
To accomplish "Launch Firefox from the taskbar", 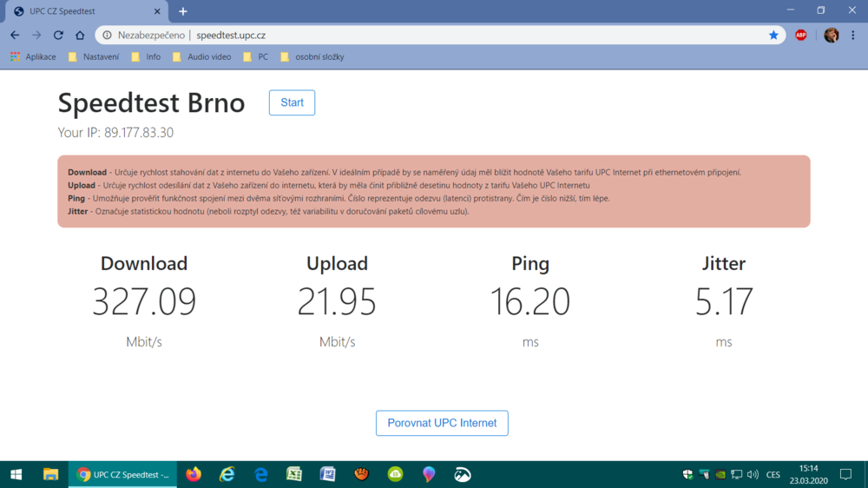I will tap(194, 475).
